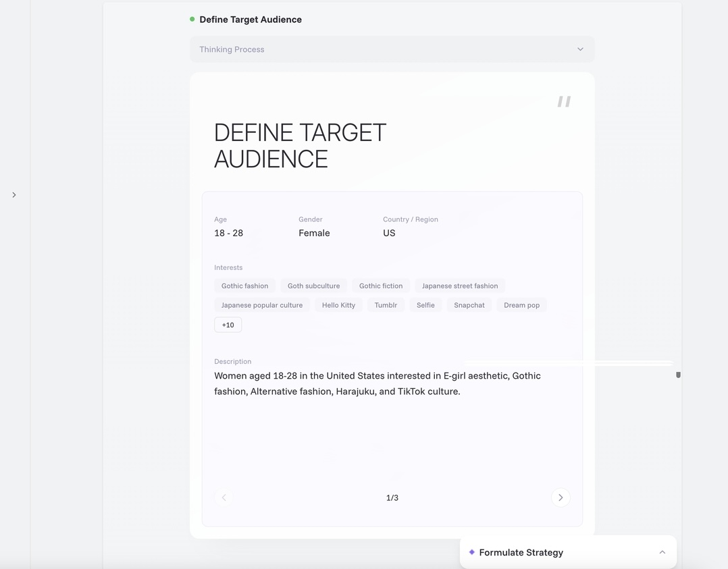
Task: Select the Gothic fashion interest tag
Action: tap(244, 286)
